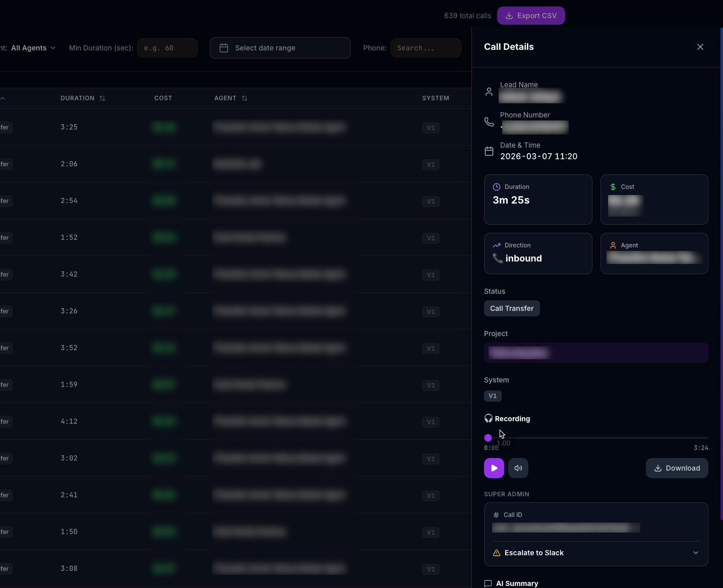Click the AI Summary chat icon
The width and height of the screenshot is (723, 588).
click(x=488, y=583)
